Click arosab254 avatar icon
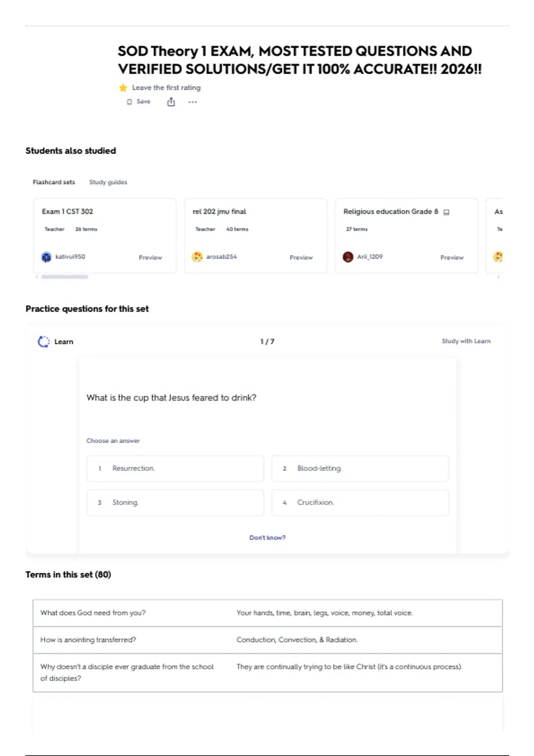The image size is (534, 756). pos(197,257)
